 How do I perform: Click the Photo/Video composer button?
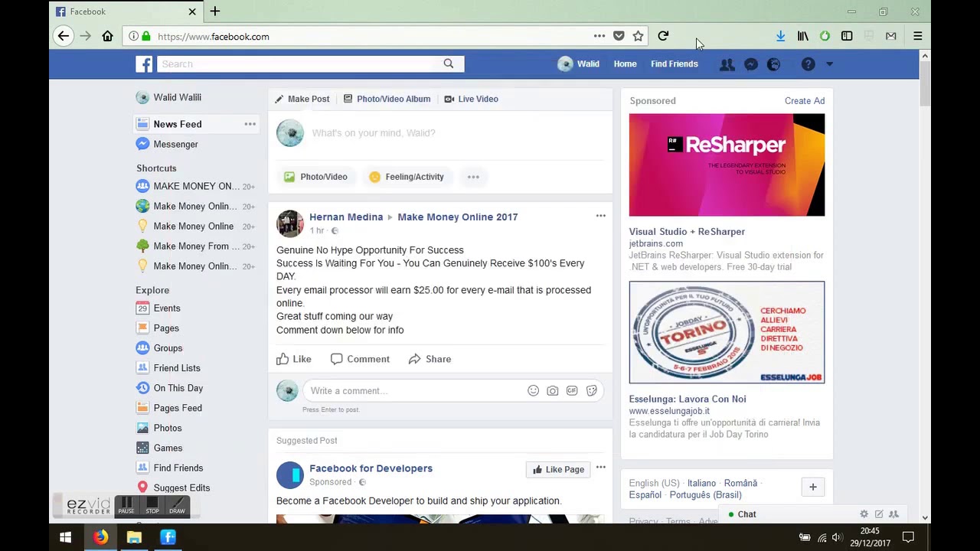tap(315, 177)
